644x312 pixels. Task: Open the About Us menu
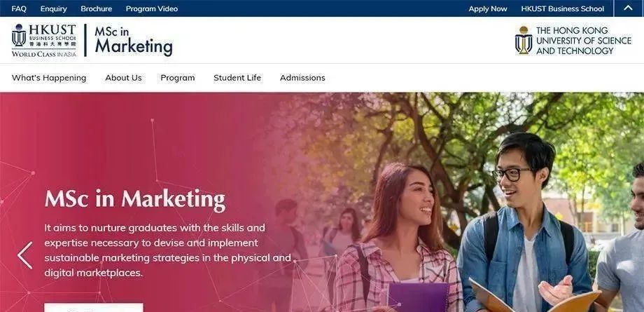[x=123, y=78]
